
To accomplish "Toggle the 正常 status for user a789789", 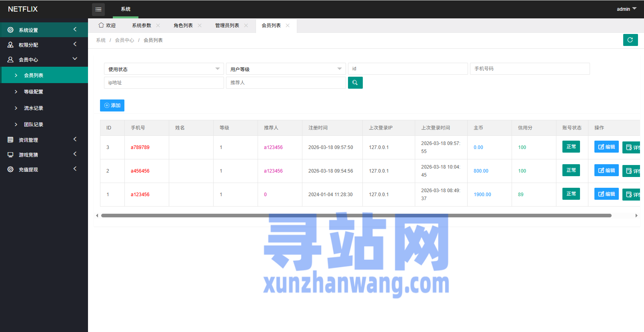I will click(x=571, y=147).
